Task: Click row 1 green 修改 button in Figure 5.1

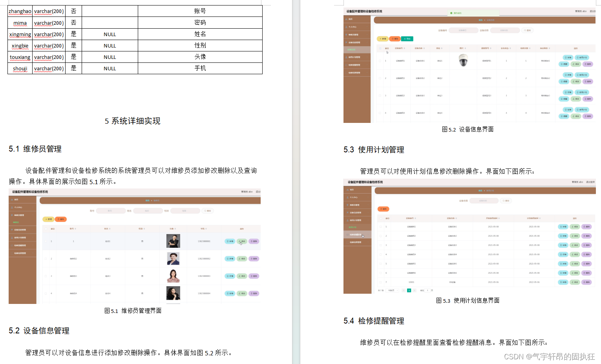Action: coord(242,241)
